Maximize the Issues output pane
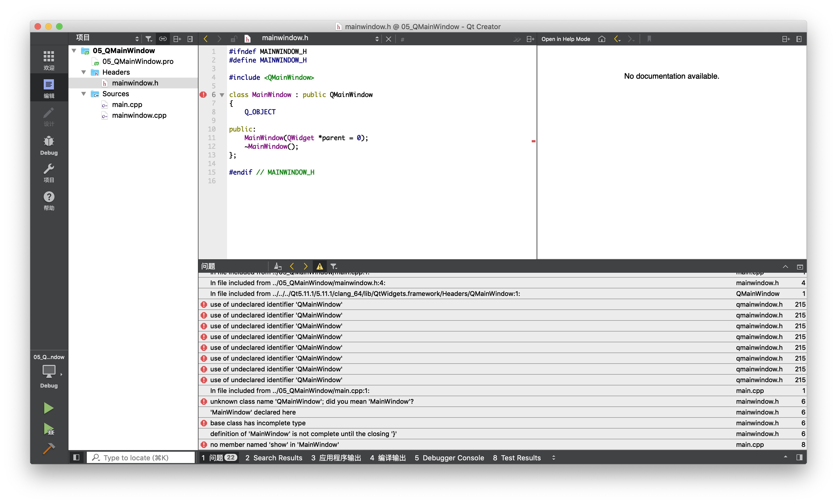Screen dimensions: 837x504 tap(800, 267)
